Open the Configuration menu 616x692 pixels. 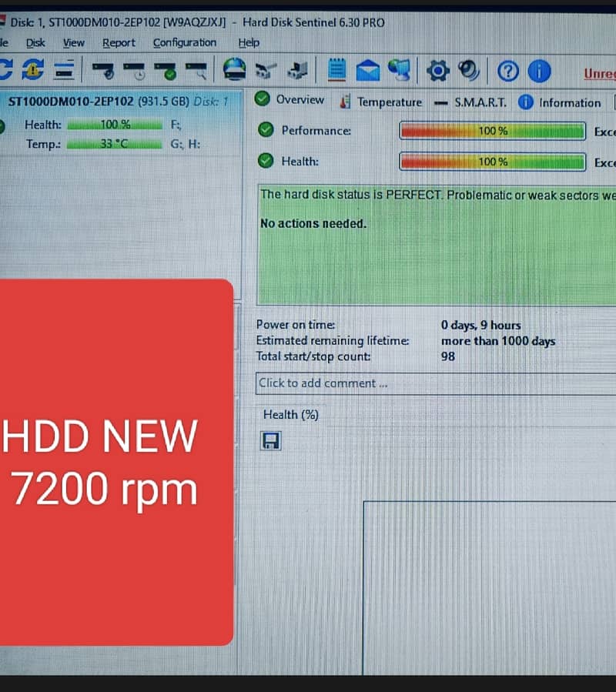click(x=185, y=43)
